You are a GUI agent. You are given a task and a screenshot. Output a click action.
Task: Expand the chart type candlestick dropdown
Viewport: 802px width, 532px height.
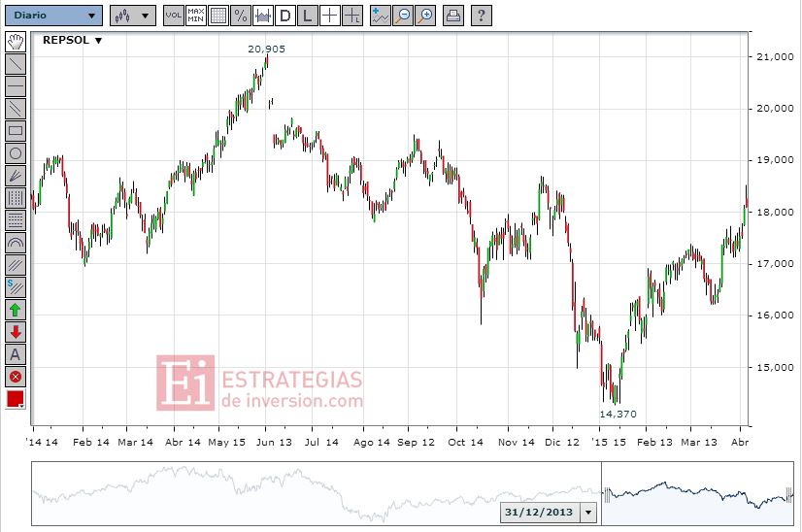click(x=133, y=16)
